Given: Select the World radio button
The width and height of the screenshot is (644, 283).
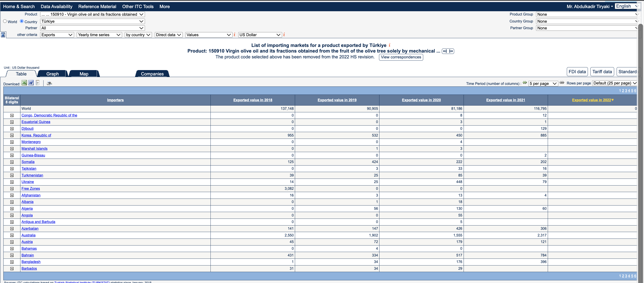Looking at the screenshot, I should click(5, 21).
